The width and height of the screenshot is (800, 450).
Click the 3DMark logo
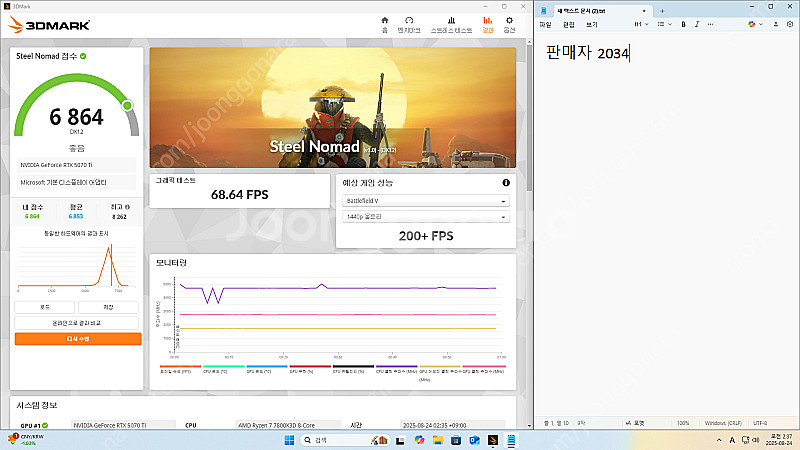pos(49,24)
